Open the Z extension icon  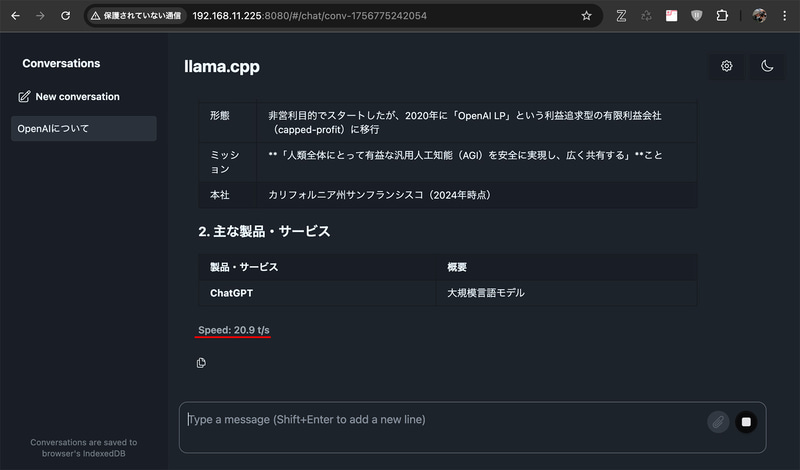coord(621,16)
